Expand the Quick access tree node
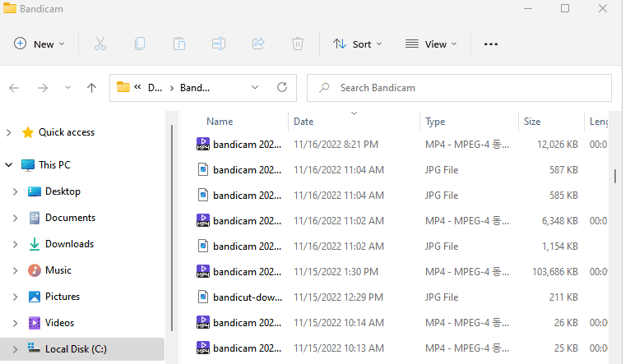The height and width of the screenshot is (364, 630). pyautogui.click(x=8, y=132)
